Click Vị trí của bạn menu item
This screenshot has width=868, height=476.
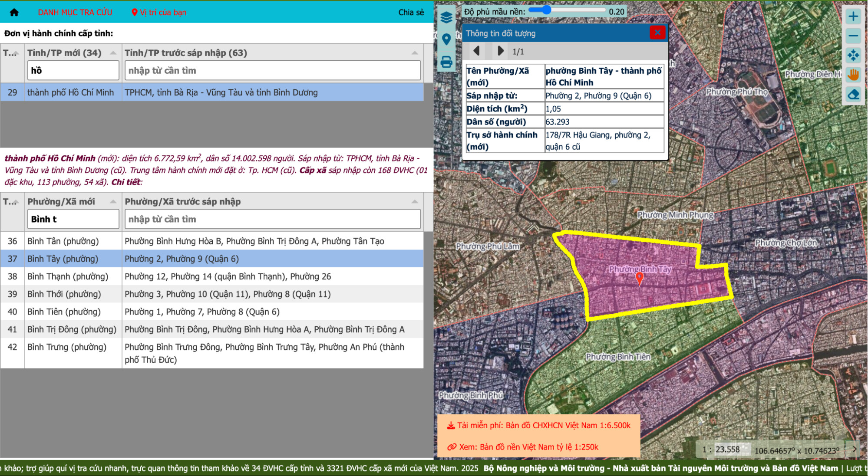(x=159, y=12)
